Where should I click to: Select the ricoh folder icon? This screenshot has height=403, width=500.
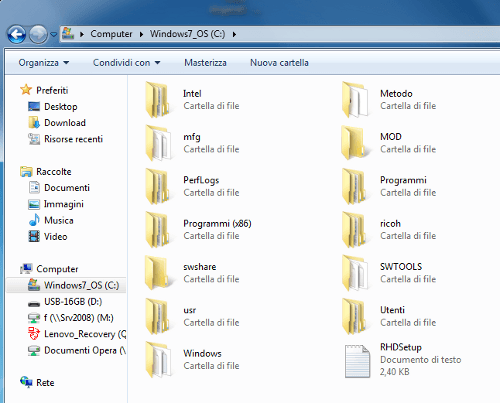click(x=354, y=230)
